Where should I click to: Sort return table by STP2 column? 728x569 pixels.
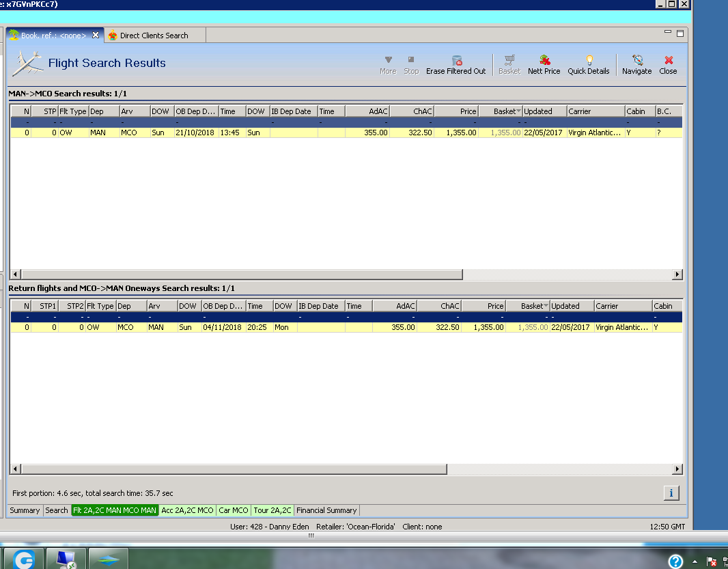click(x=72, y=305)
